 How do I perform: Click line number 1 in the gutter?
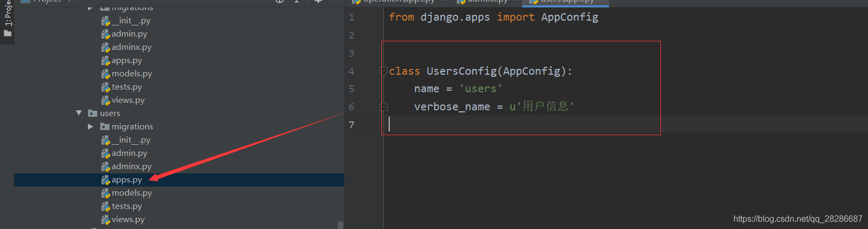point(352,17)
